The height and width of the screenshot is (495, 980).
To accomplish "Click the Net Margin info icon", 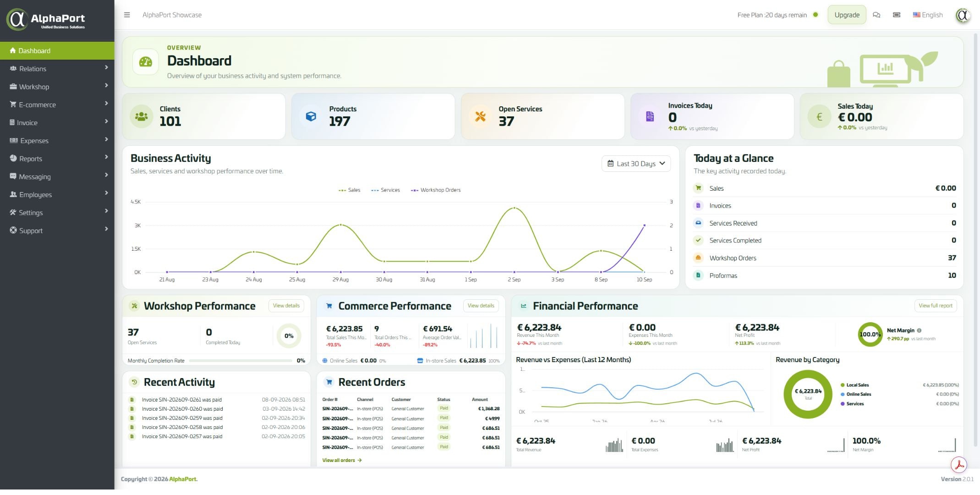I will click(x=919, y=330).
